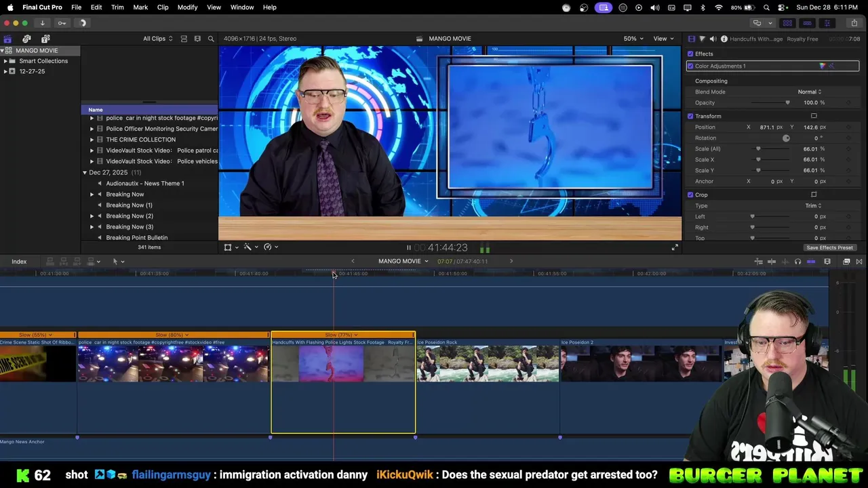
Task: Open the Mark menu
Action: (x=140, y=7)
